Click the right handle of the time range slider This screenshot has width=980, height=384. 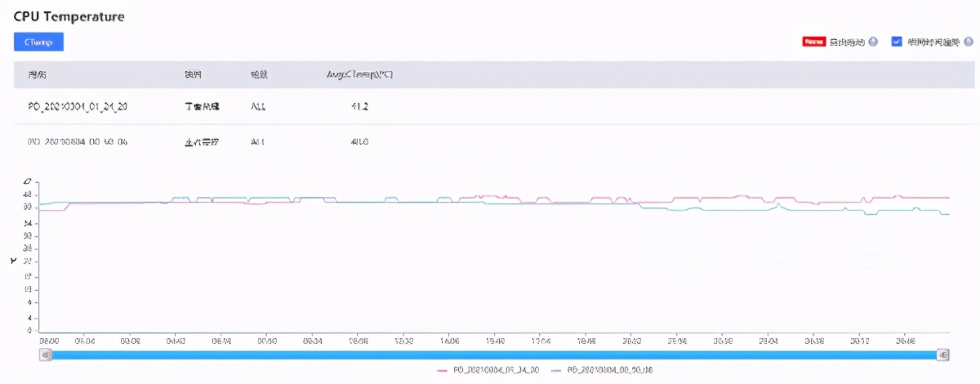click(943, 355)
